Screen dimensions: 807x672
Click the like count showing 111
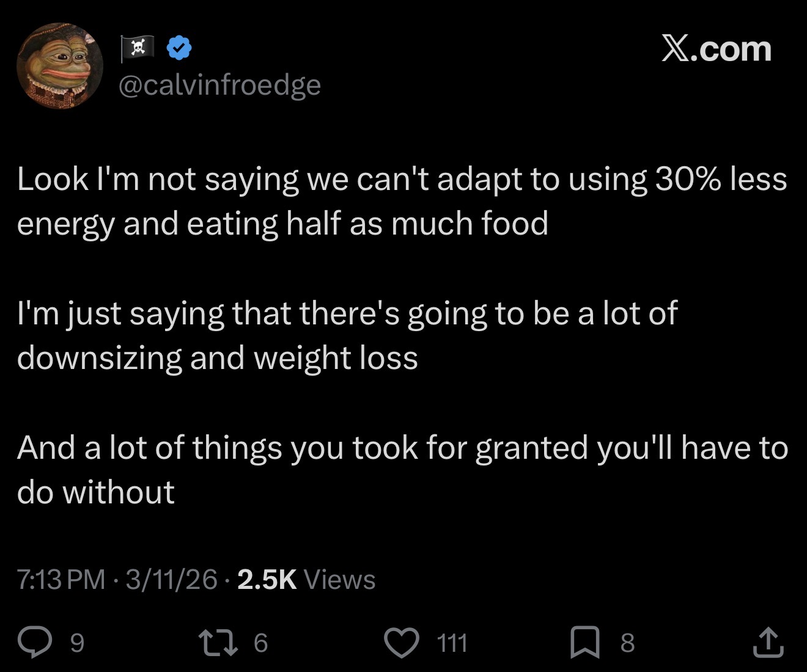coord(452,643)
